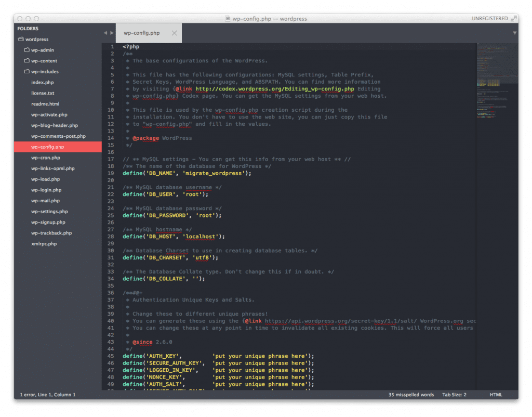532x417 pixels.
Task: Open the tab list dropdown arrow
Action: [514, 33]
